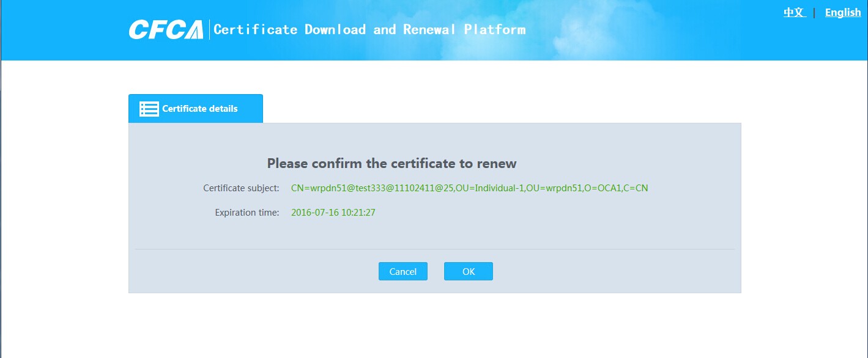Viewport: 868px width, 358px height.
Task: Switch language to 中文
Action: click(x=795, y=12)
